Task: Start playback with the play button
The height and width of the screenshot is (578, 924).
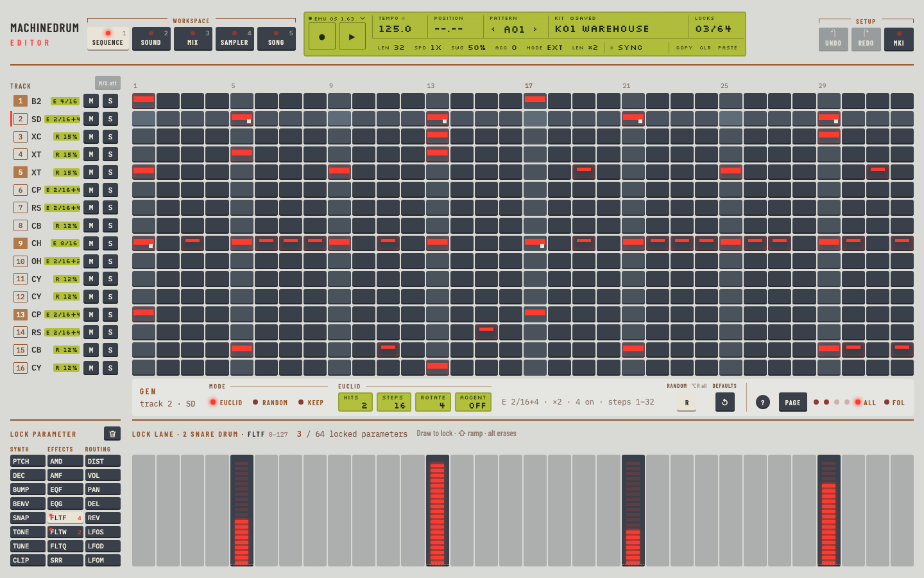Action: [x=352, y=37]
